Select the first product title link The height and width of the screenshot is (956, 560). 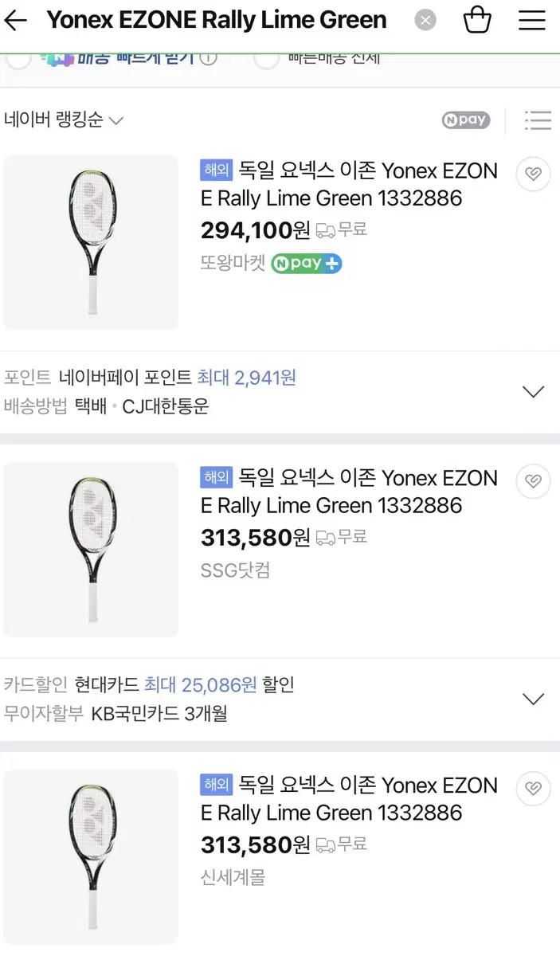point(348,184)
